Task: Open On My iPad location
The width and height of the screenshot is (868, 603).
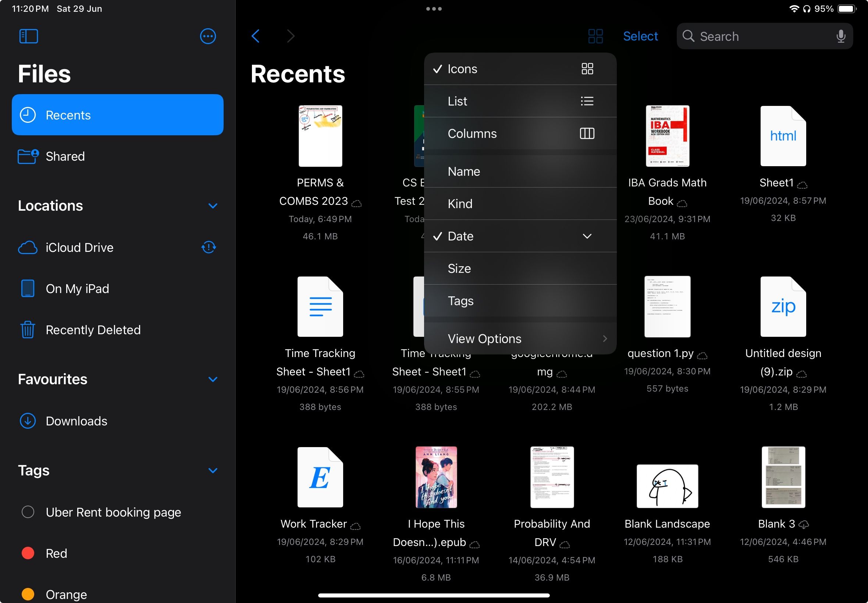Action: tap(78, 288)
